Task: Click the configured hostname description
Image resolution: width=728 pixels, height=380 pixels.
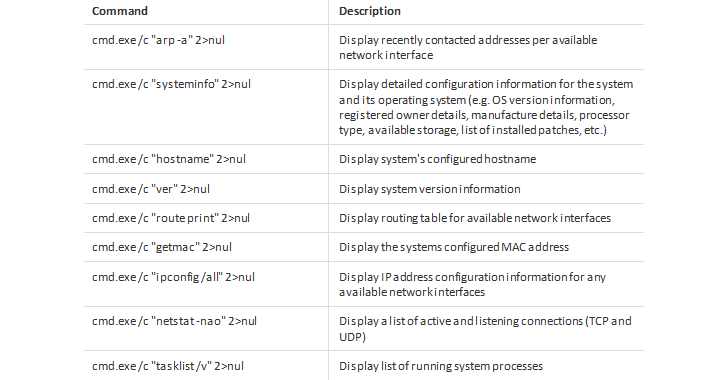Action: 437,159
